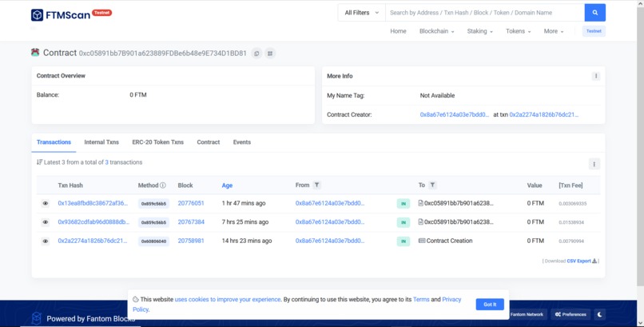Show QR code for contract address
Screen dimensions: 644x327
[x=270, y=54]
